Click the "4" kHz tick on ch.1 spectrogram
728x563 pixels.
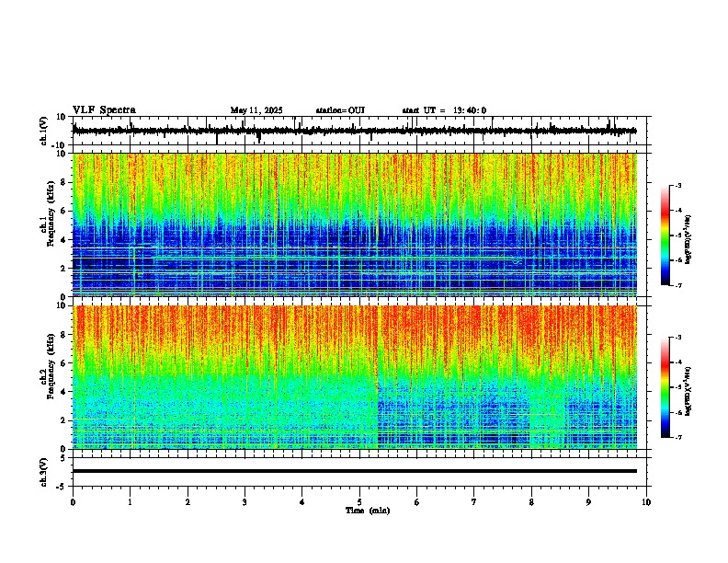click(63, 240)
